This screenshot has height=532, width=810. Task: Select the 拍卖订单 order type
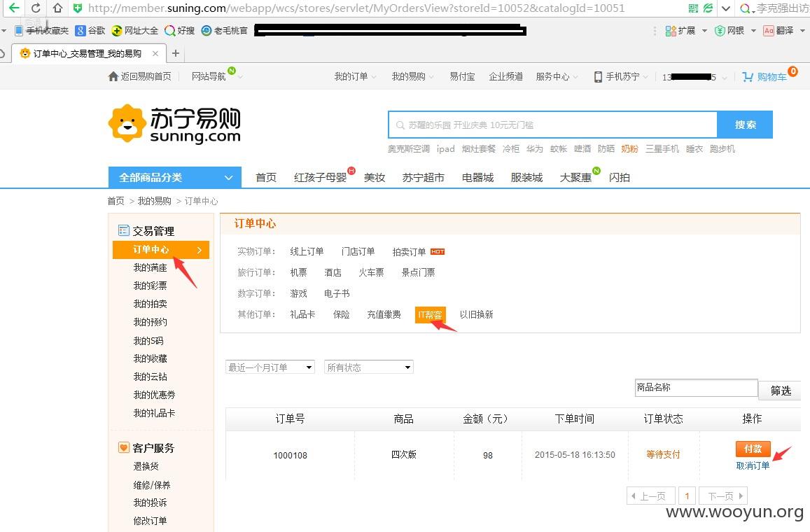click(409, 251)
